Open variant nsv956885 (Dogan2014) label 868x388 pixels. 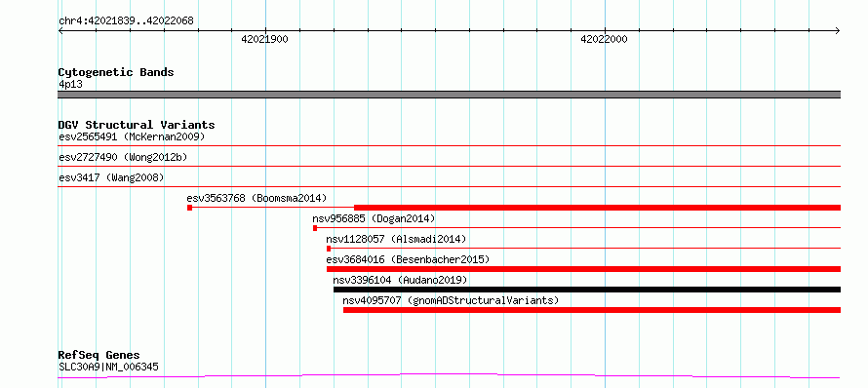pos(374,218)
